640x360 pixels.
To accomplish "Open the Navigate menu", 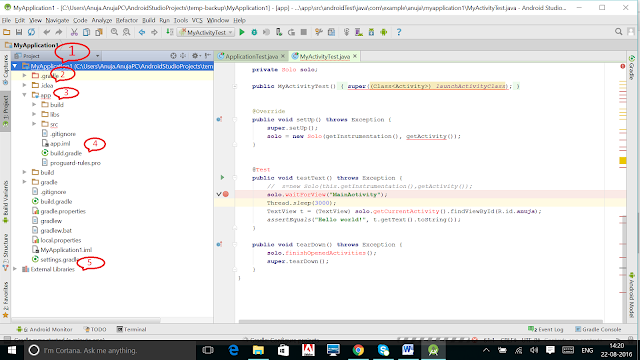I will tap(57, 20).
